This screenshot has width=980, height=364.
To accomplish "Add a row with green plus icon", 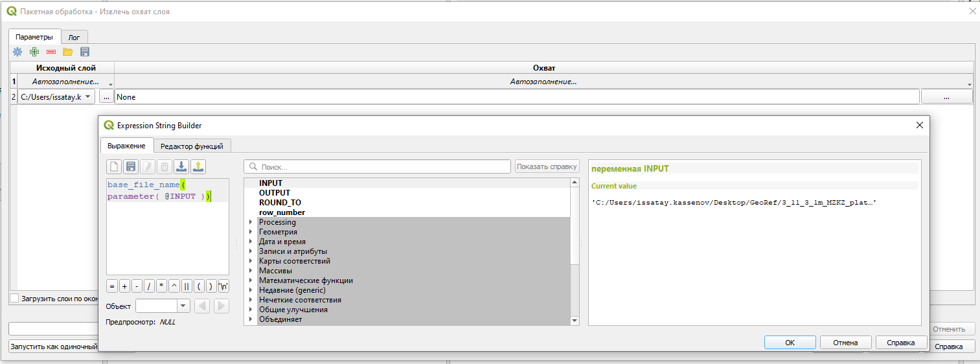I will point(34,52).
